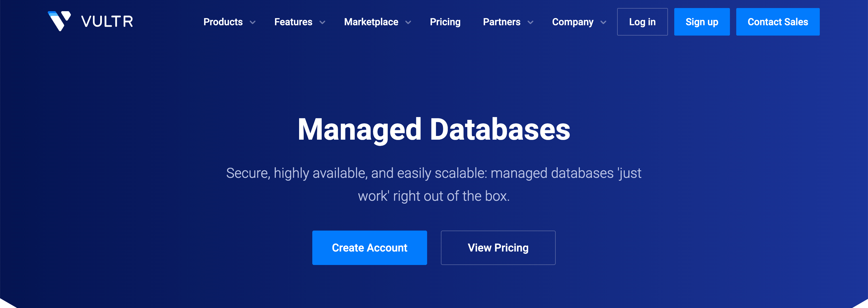Click the Sign up button

[702, 22]
